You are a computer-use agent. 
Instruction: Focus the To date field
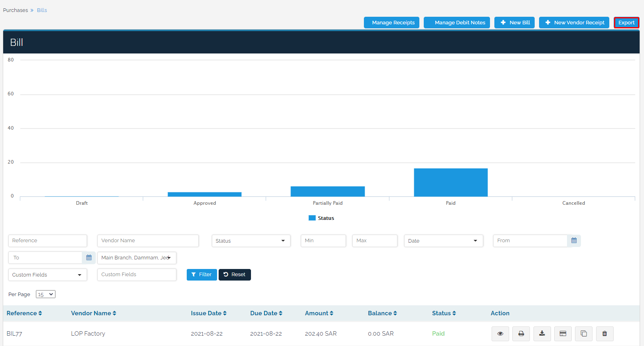click(45, 258)
